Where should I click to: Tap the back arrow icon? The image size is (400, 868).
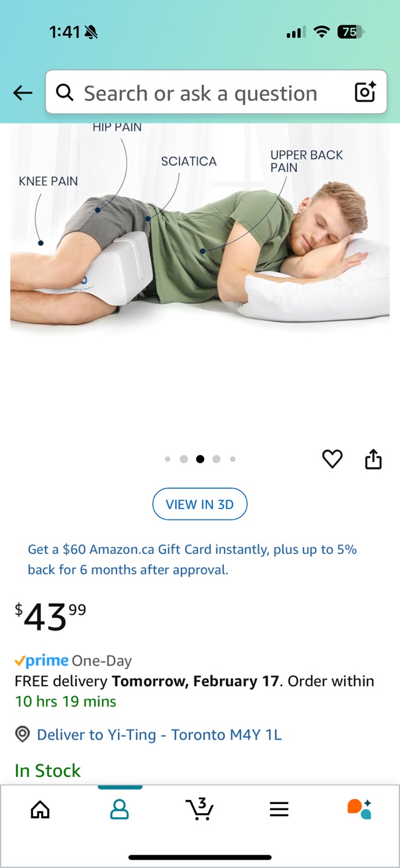23,93
